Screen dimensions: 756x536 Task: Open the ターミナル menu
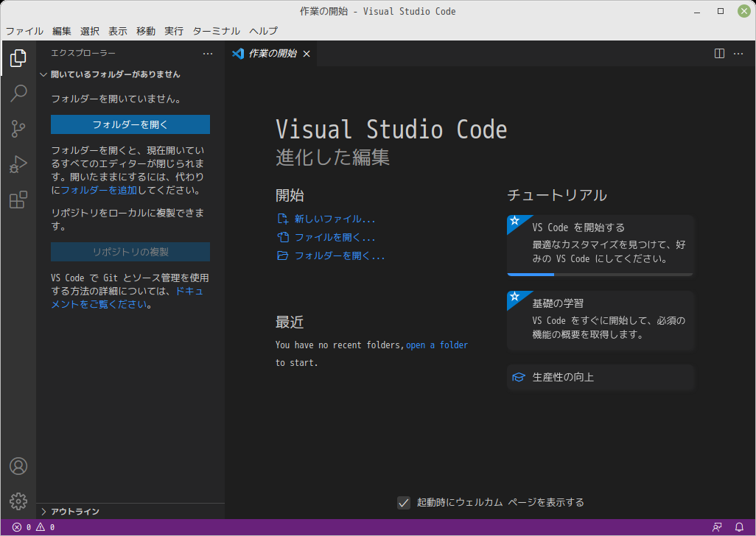[x=217, y=32]
